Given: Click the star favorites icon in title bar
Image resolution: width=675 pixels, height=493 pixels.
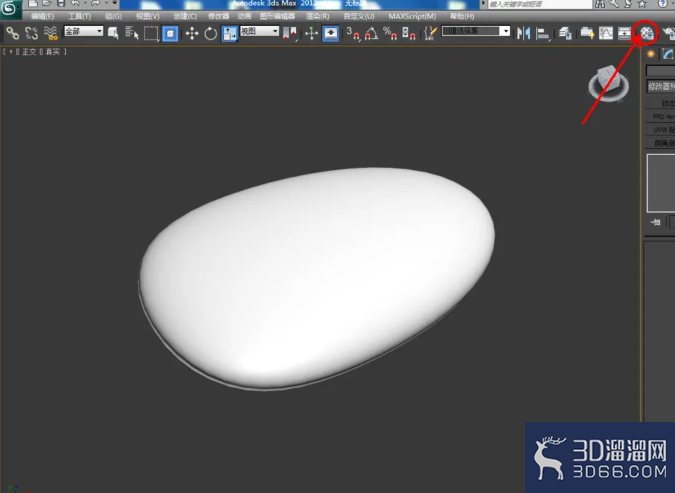Looking at the screenshot, I should [x=642, y=4].
